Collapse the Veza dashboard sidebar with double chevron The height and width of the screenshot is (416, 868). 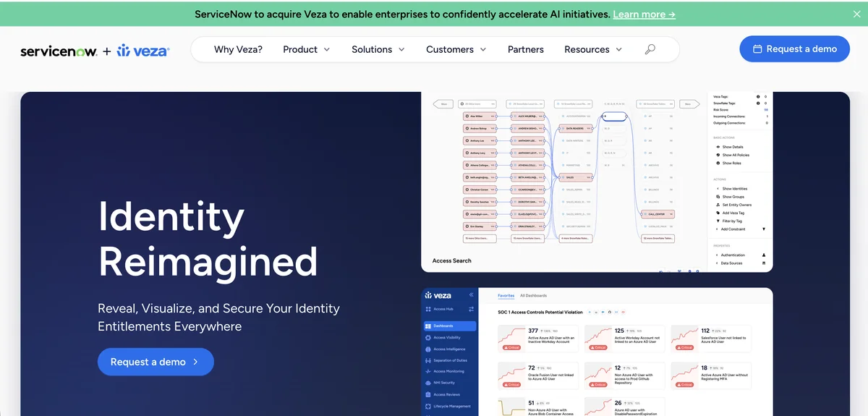[x=471, y=295]
